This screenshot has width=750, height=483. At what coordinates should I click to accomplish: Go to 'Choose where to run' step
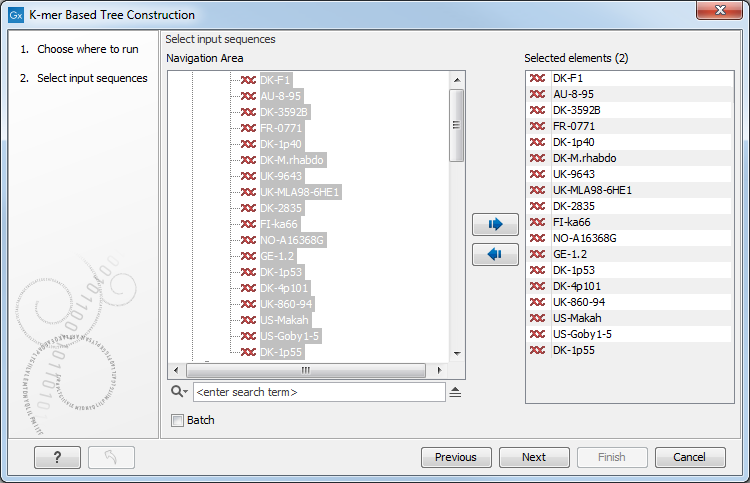tap(88, 49)
